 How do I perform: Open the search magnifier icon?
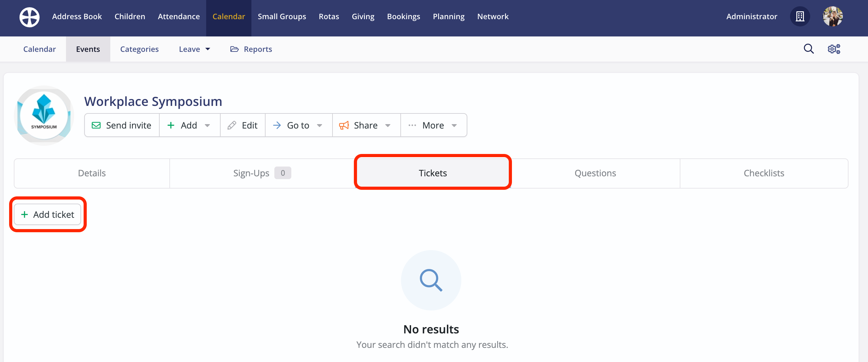(808, 49)
